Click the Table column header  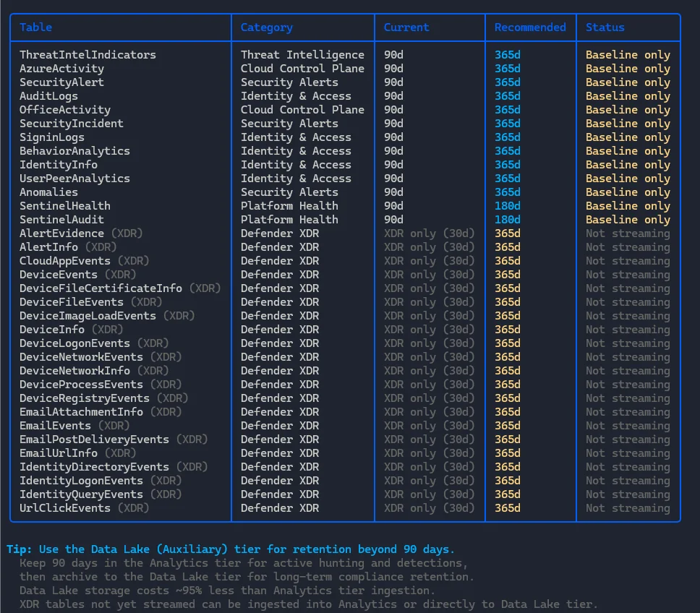(35, 27)
